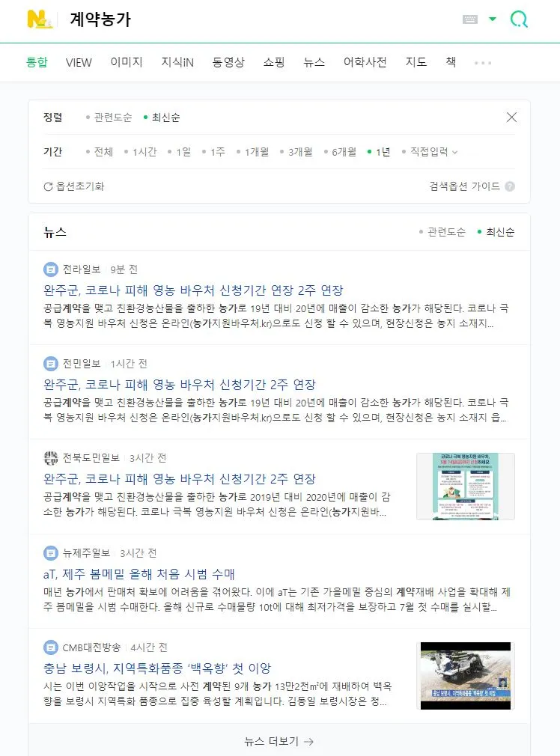Close the search options panel
This screenshot has width=560, height=756.
click(x=511, y=118)
